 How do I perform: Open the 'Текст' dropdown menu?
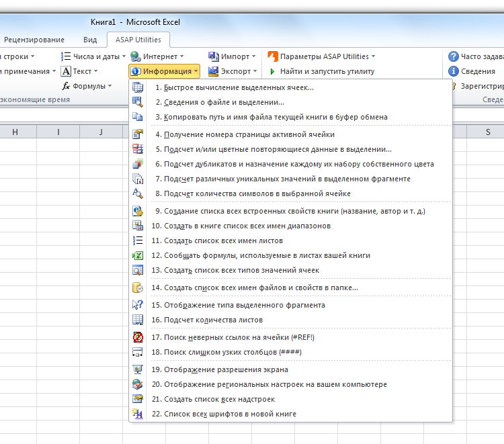pyautogui.click(x=79, y=71)
